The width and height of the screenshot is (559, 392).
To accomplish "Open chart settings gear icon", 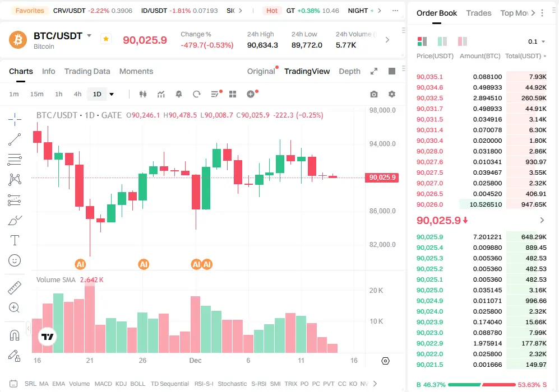I will click(392, 94).
